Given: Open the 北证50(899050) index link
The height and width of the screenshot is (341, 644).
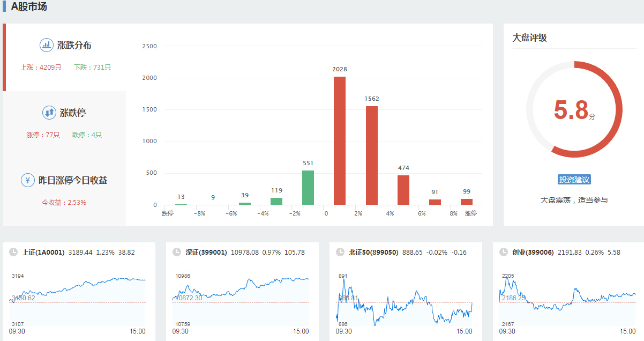Looking at the screenshot, I should (373, 252).
